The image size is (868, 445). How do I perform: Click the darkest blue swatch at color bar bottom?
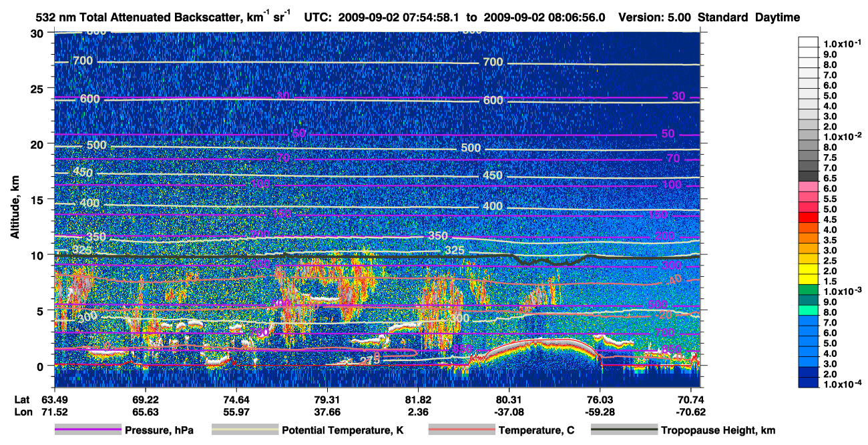click(809, 382)
